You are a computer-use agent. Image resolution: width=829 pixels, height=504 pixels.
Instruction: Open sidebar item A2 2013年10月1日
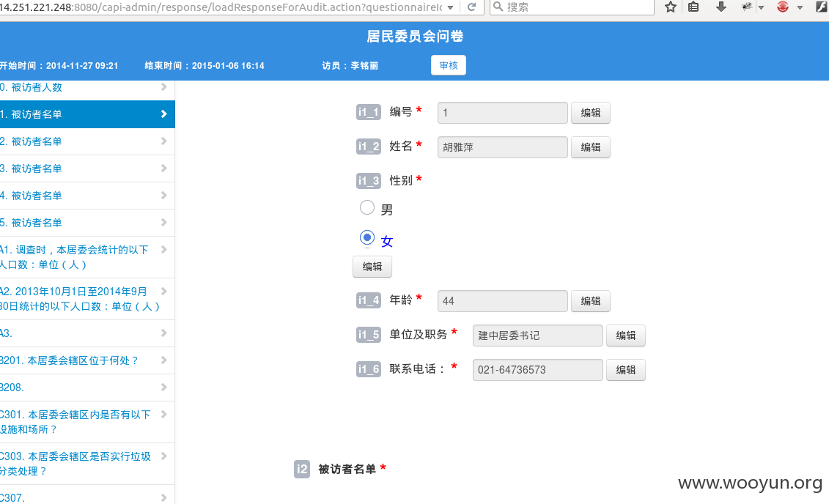[x=87, y=298]
